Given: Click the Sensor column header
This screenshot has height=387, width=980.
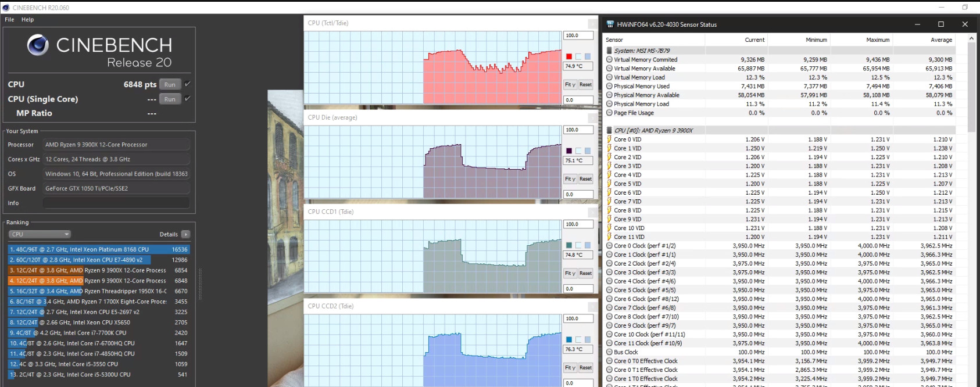Looking at the screenshot, I should point(654,40).
